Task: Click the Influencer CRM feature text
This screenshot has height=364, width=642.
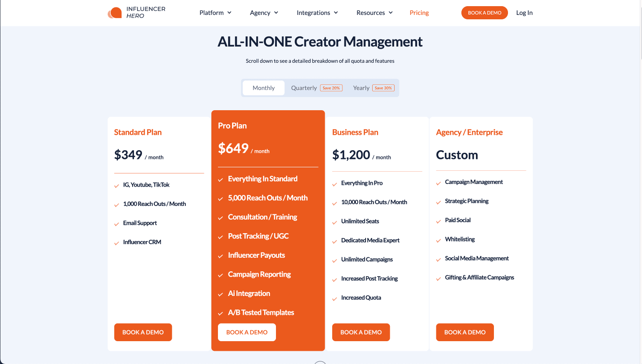Action: pos(142,242)
